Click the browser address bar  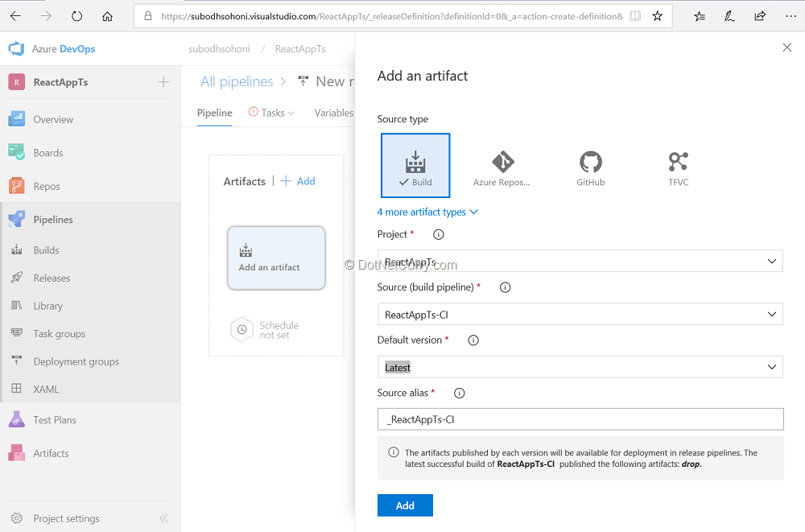click(391, 16)
